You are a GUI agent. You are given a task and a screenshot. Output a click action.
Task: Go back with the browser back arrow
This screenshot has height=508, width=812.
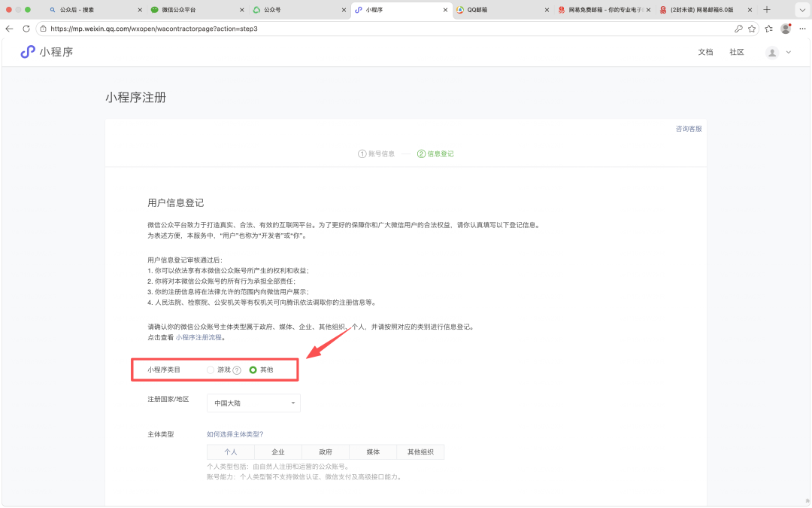[9, 29]
